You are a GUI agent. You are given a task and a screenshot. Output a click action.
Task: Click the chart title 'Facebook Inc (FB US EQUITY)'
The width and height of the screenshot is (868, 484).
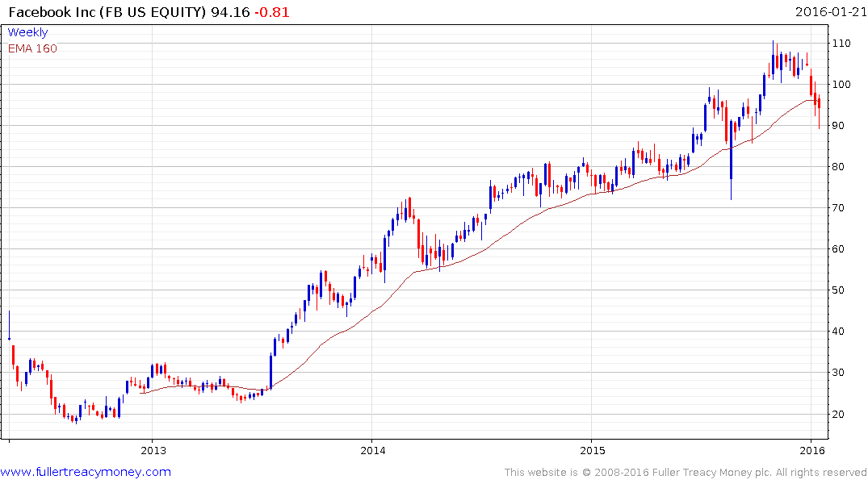coord(107,12)
